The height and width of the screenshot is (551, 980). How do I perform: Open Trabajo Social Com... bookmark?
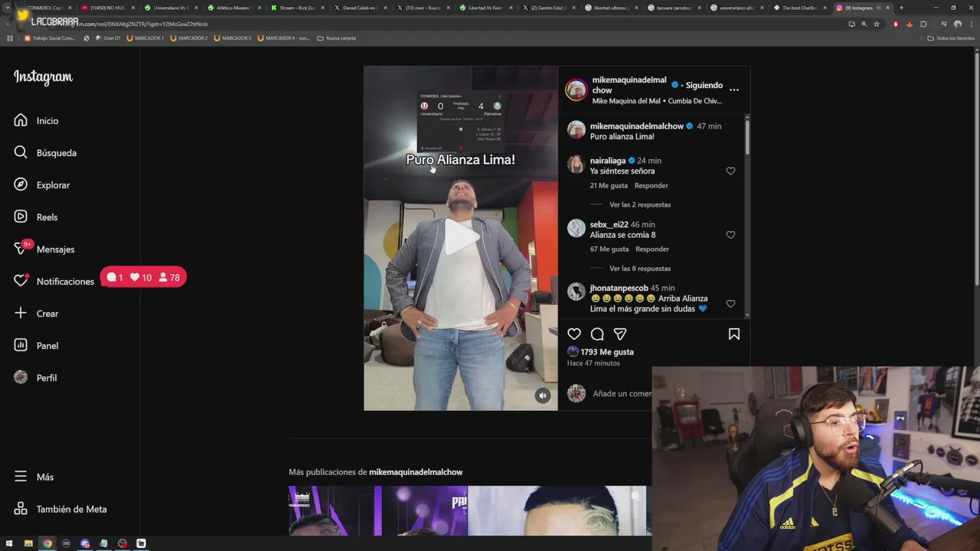pyautogui.click(x=49, y=37)
